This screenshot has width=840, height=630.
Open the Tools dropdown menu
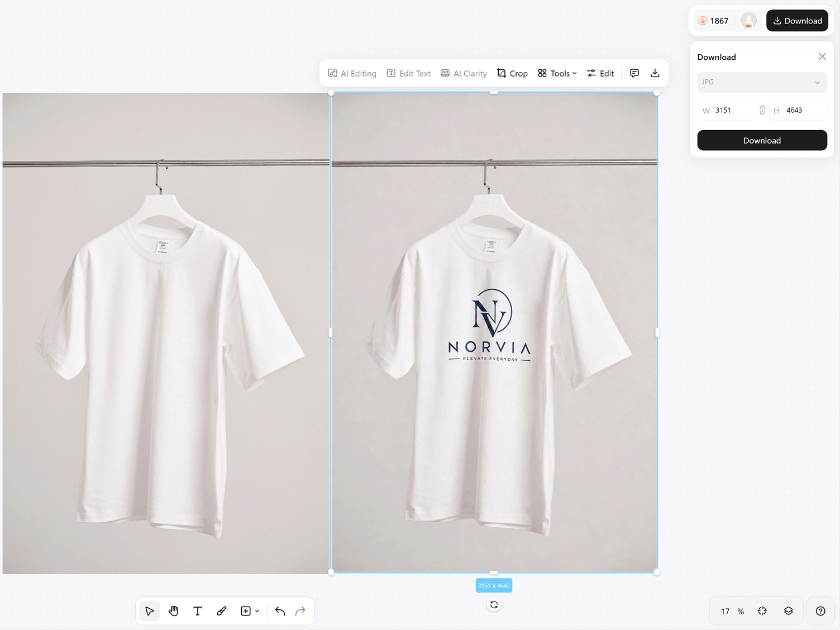(557, 73)
